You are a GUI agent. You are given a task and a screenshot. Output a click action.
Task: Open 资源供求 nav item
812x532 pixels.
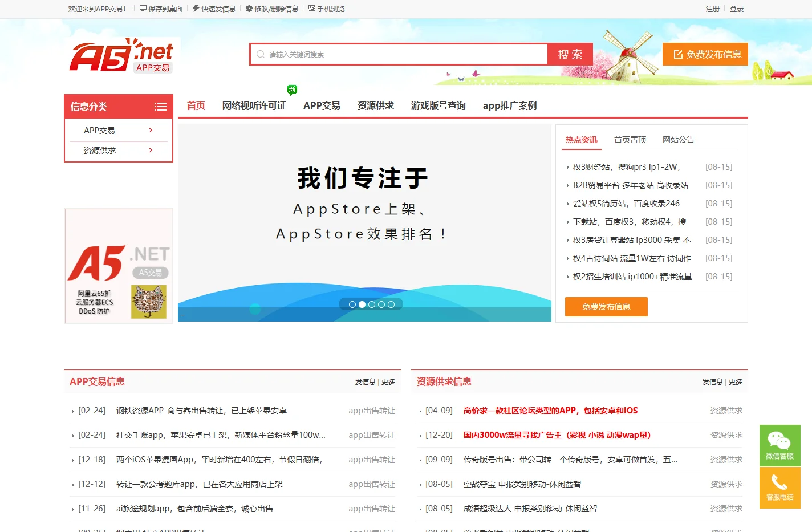[x=376, y=105]
